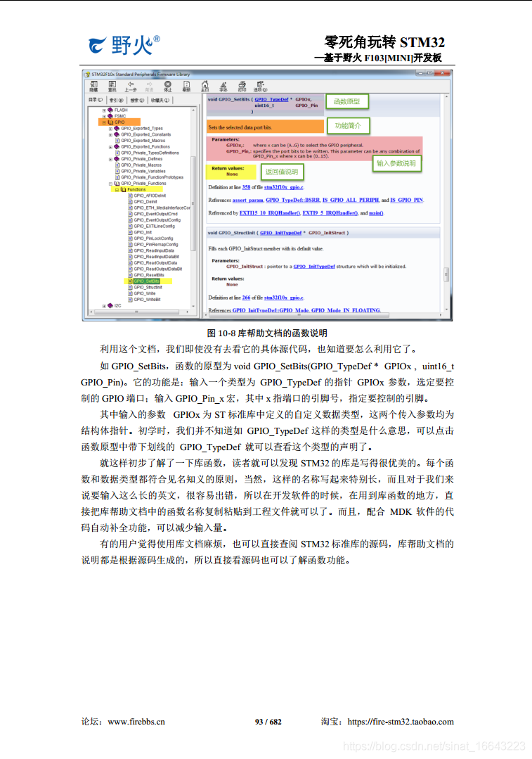Screen dimensions: 532x759
Task: Go back with the 上一步 arrow icon
Action: point(131,84)
